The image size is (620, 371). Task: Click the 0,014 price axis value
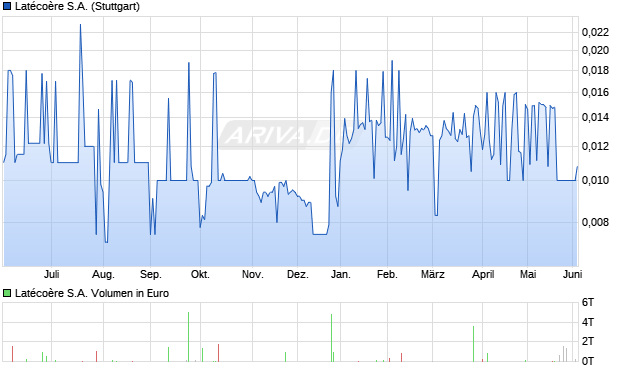[595, 117]
